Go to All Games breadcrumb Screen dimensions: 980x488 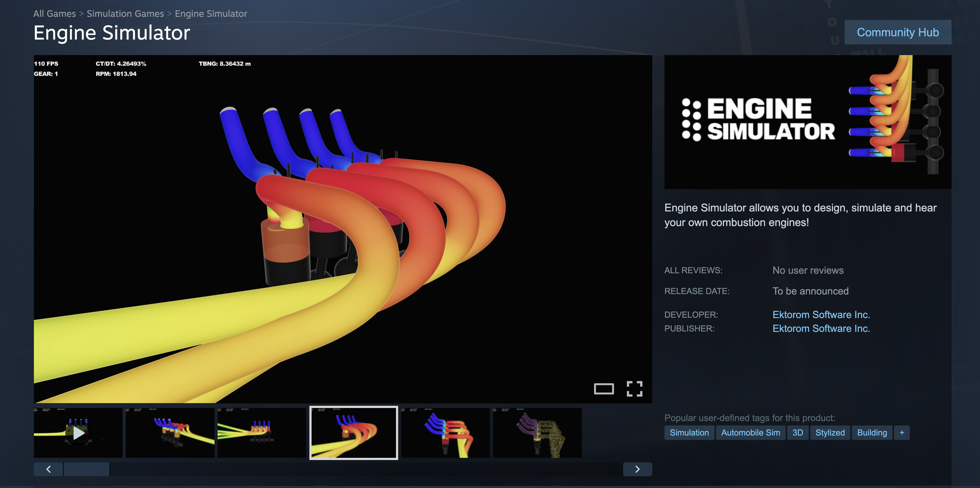(54, 14)
